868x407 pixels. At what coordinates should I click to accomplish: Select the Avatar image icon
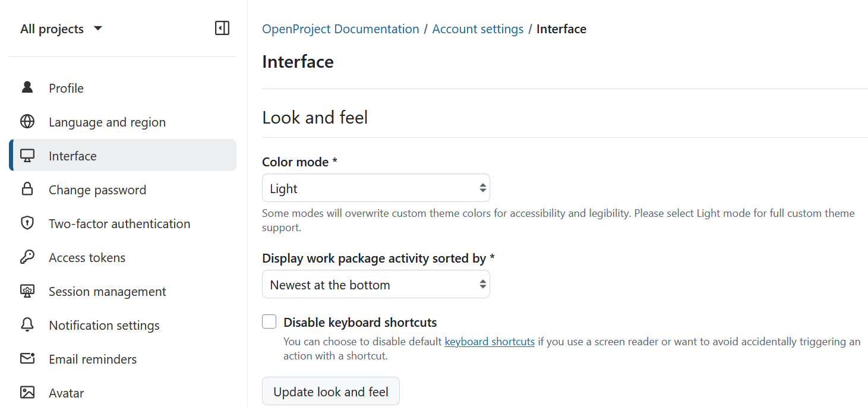27,392
